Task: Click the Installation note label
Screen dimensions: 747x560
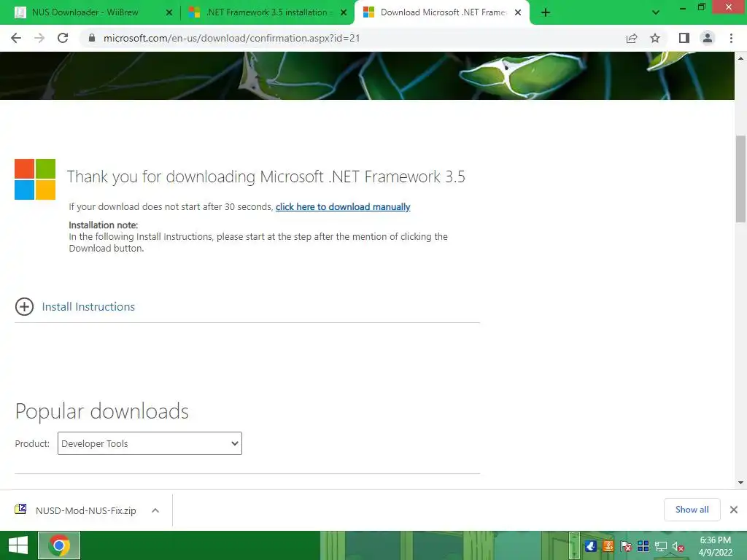Action: pos(104,225)
